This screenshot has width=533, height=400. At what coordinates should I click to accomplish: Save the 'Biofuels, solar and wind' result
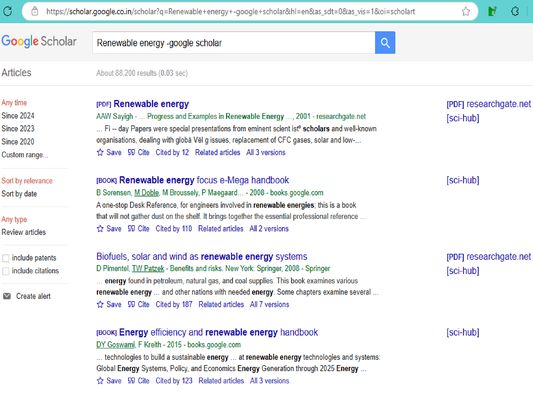(109, 304)
